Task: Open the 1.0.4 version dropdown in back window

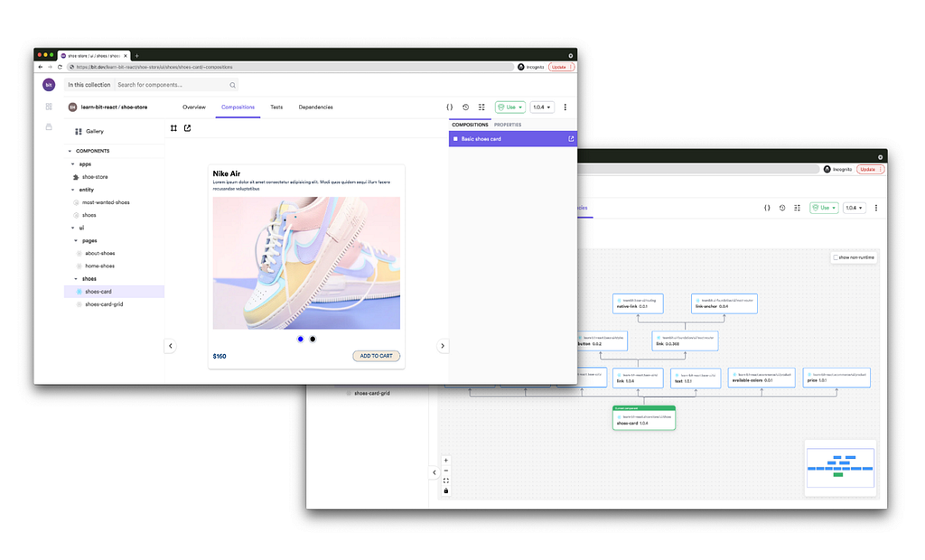Action: tap(854, 208)
